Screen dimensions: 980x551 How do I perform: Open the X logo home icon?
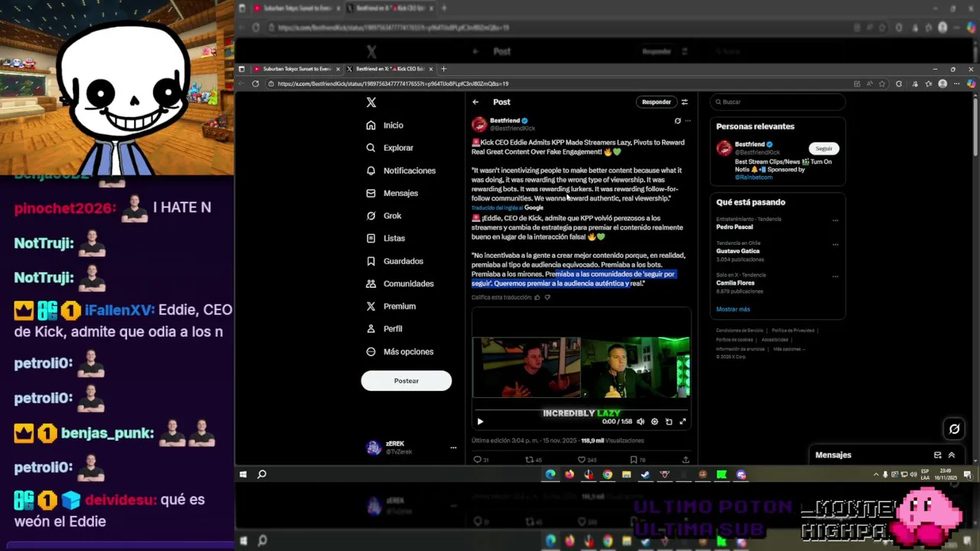(371, 102)
